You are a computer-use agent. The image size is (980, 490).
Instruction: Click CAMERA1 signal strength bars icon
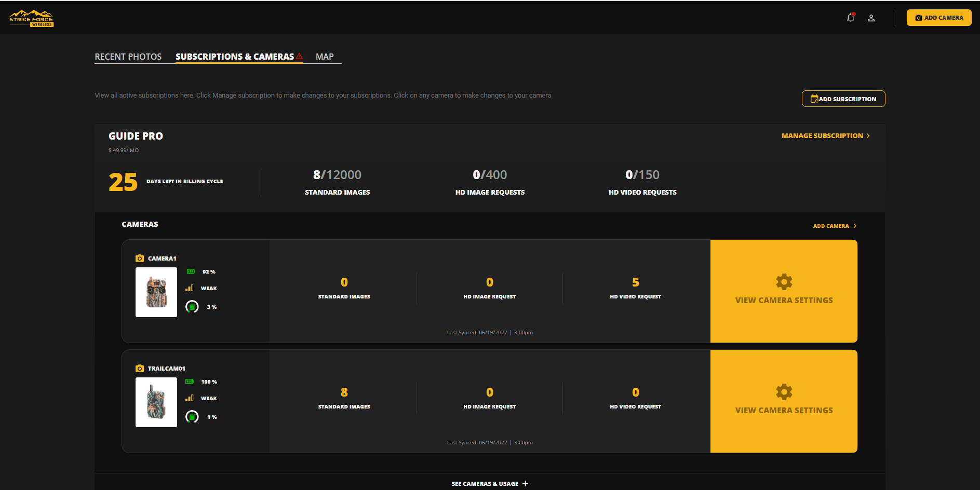[190, 288]
